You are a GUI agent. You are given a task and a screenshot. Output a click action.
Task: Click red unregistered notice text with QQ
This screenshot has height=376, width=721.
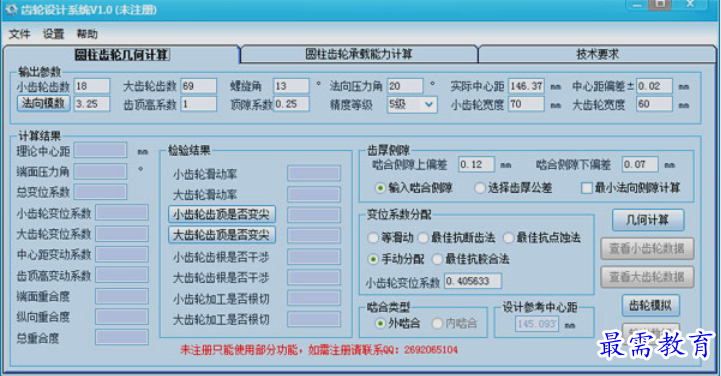(319, 350)
